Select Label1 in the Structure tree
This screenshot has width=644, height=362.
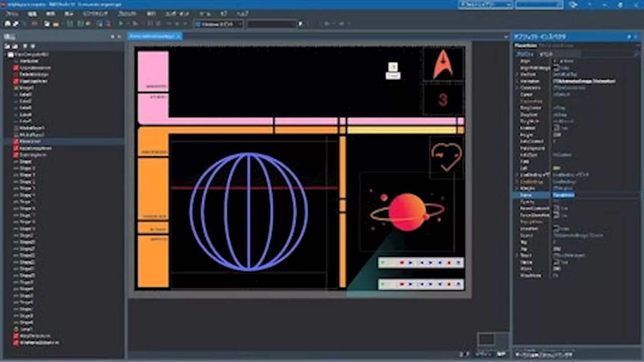coord(26,95)
